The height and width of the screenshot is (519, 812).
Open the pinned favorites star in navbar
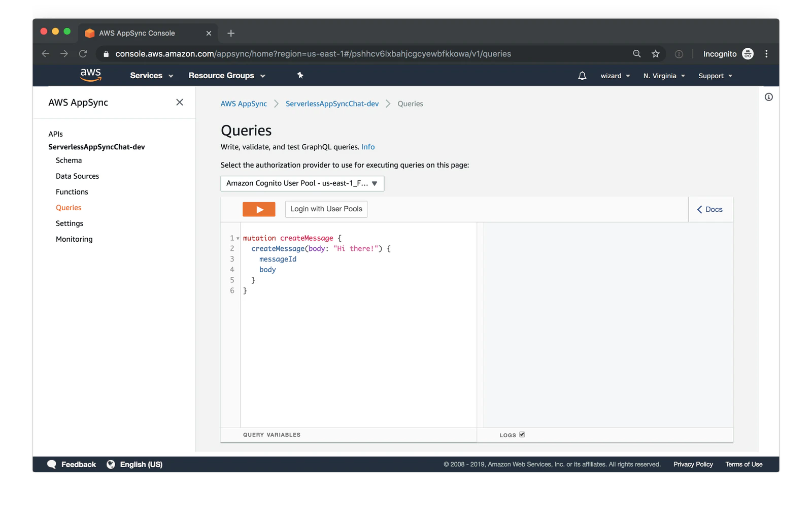300,75
